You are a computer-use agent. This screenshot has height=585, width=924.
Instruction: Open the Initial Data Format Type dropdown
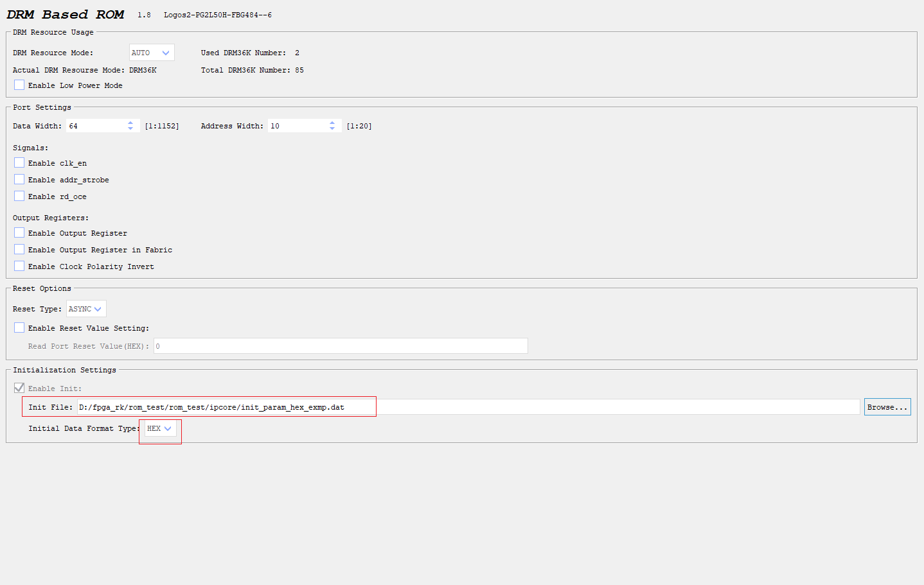159,428
